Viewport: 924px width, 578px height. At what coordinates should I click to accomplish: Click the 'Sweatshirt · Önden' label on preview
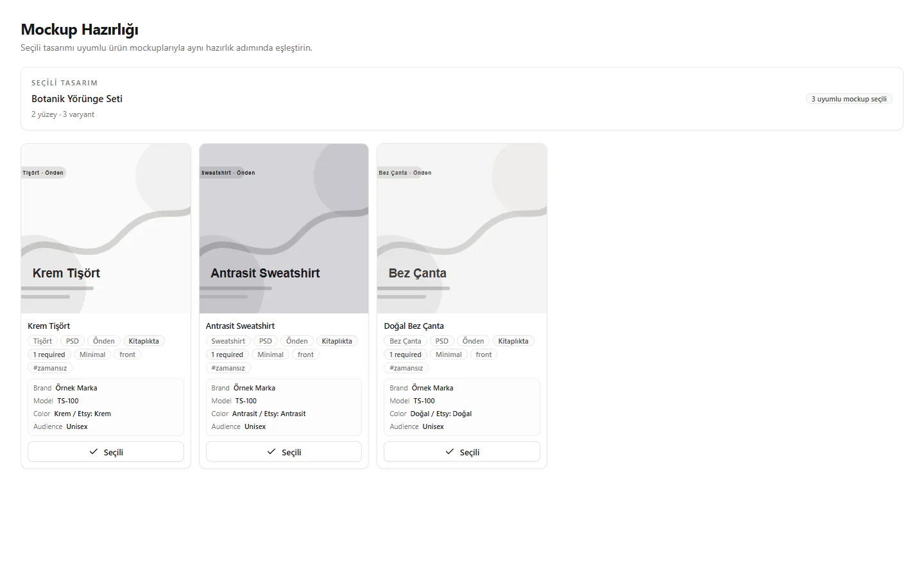tap(228, 173)
